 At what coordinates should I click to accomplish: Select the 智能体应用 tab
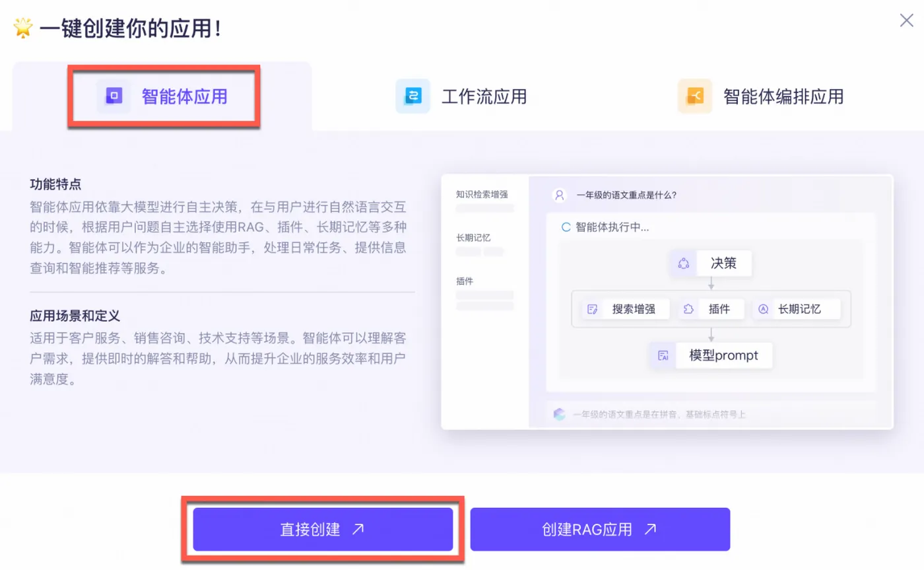coord(162,96)
